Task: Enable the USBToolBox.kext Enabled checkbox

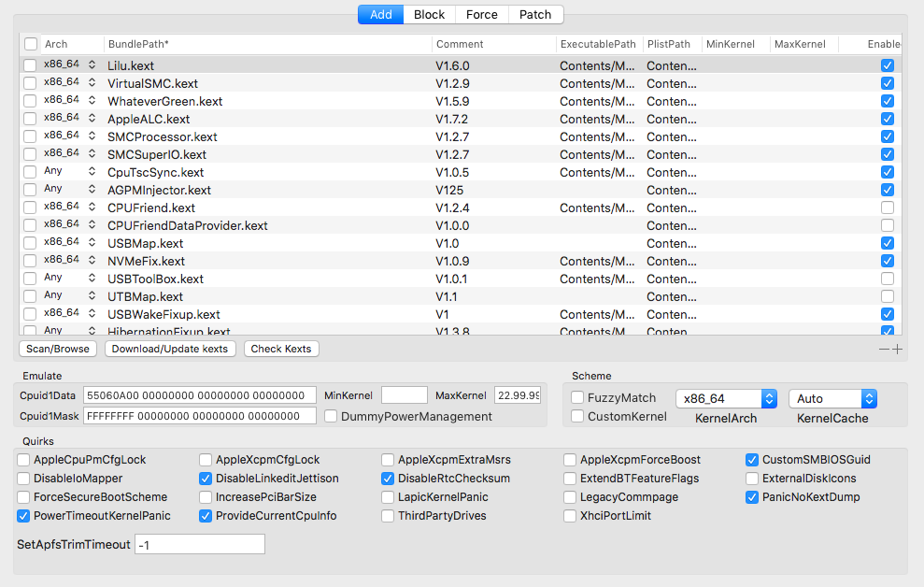Action: 888,279
